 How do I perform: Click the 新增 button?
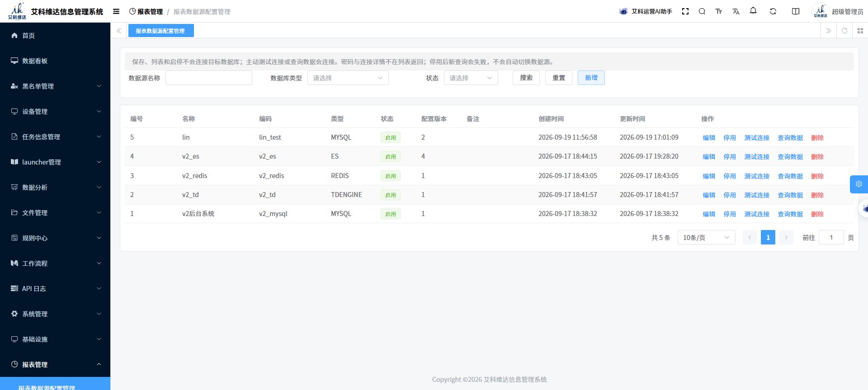pyautogui.click(x=591, y=78)
